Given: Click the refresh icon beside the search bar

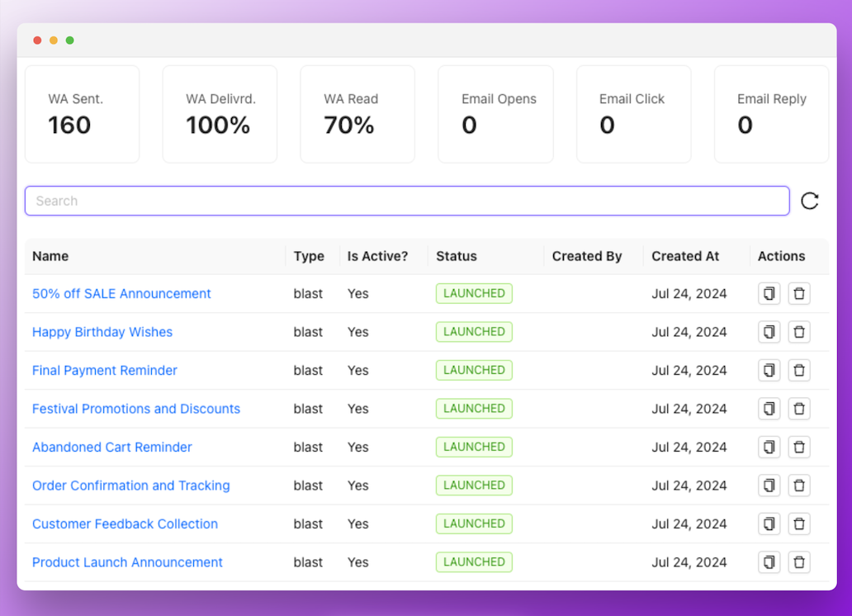Looking at the screenshot, I should (810, 201).
